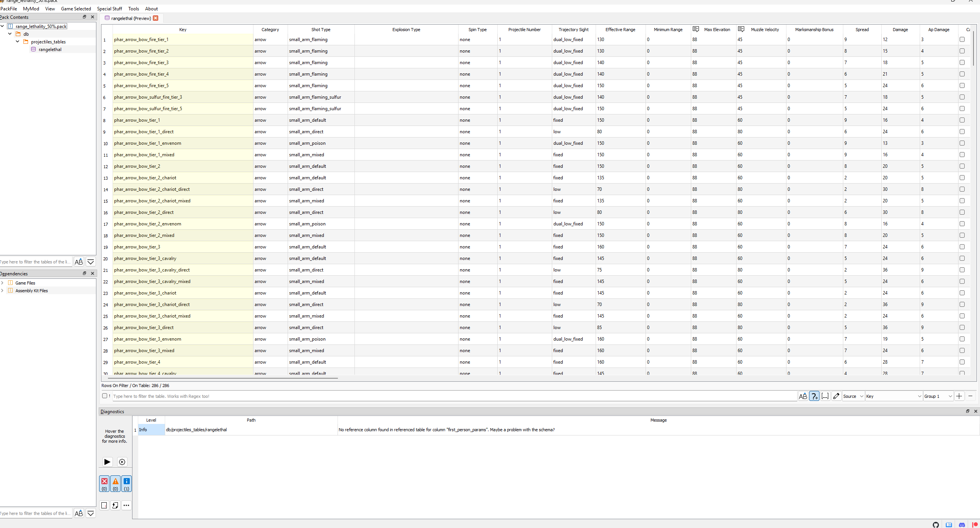Open diagnostics check settings gear-play icon

(122, 462)
